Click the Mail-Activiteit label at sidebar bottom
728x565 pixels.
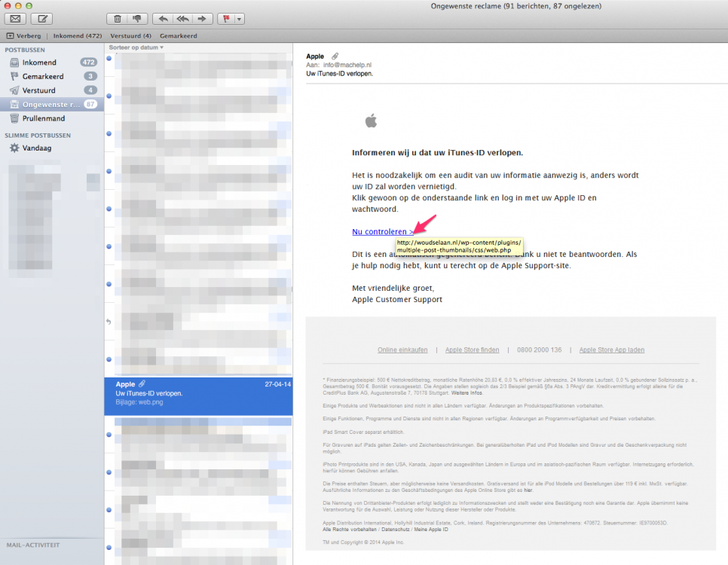[x=33, y=545]
